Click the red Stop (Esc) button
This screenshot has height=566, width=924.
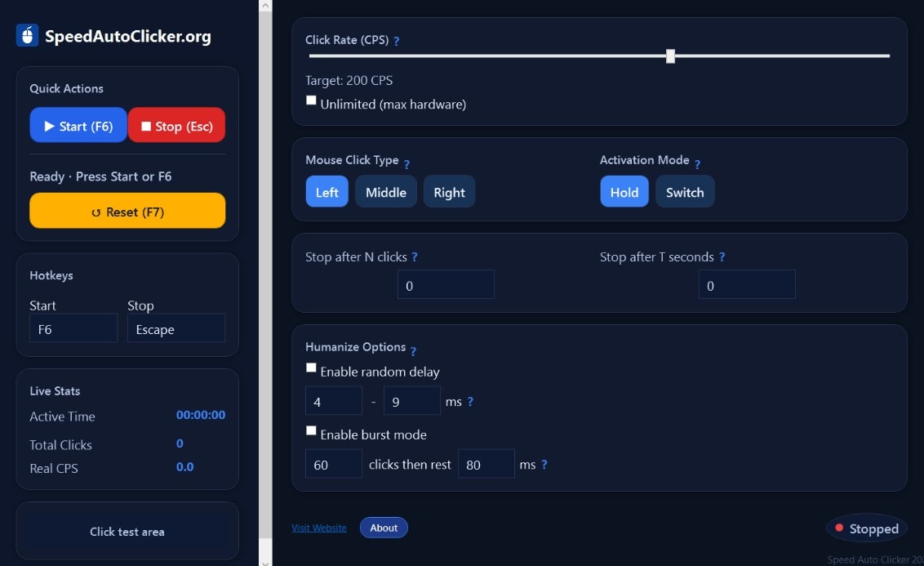(x=177, y=125)
